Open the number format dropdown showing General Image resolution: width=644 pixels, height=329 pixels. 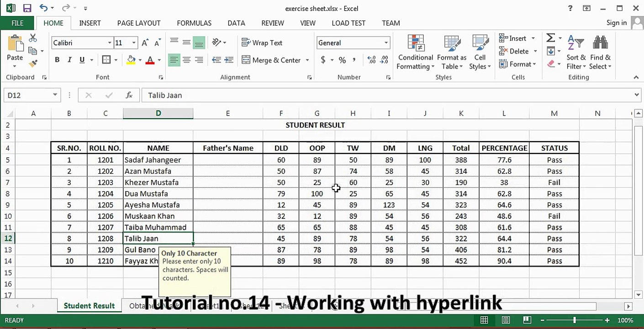pos(386,43)
